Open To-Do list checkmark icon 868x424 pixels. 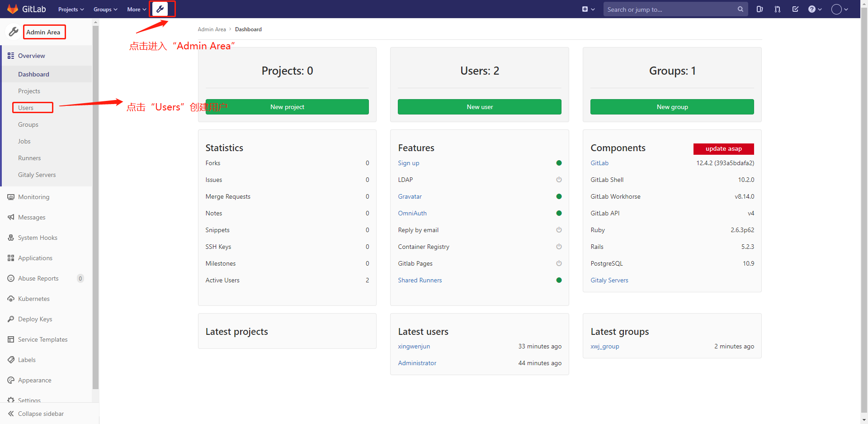point(796,9)
